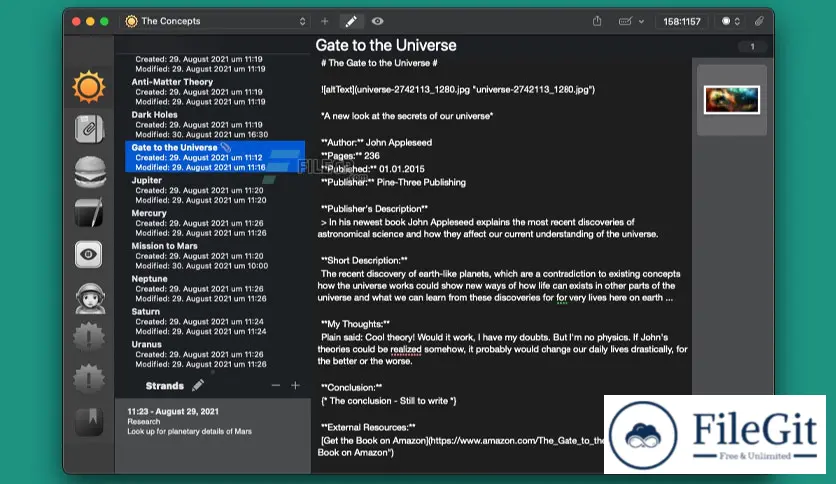The image size is (836, 484).
Task: Open the astronaut notebook in sidebar
Action: coord(90,297)
